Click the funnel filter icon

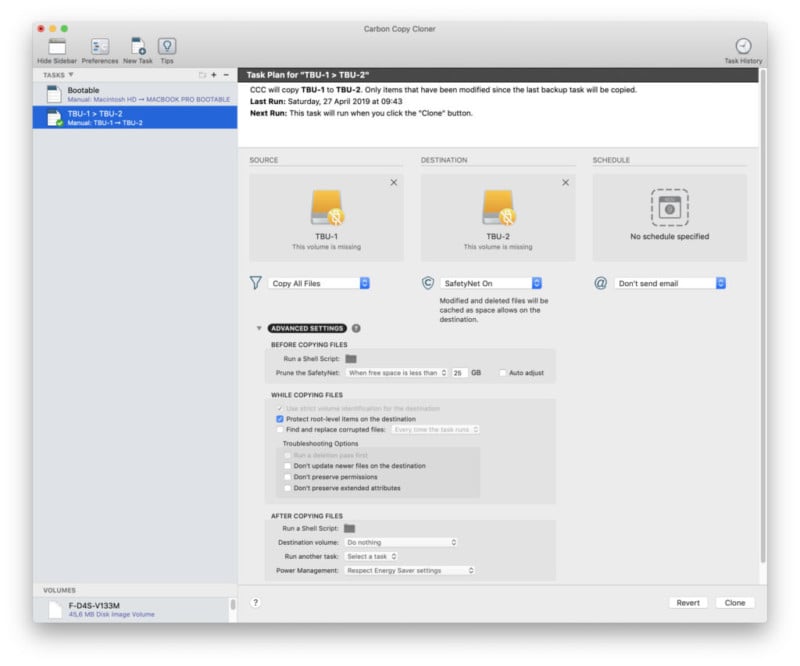pyautogui.click(x=256, y=283)
